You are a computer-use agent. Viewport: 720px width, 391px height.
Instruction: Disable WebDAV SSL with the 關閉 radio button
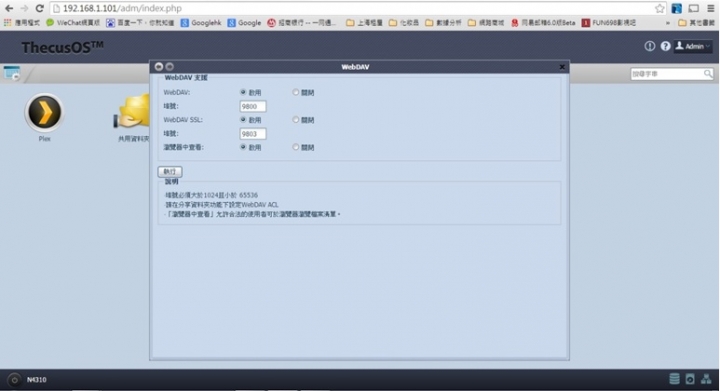[x=296, y=119]
